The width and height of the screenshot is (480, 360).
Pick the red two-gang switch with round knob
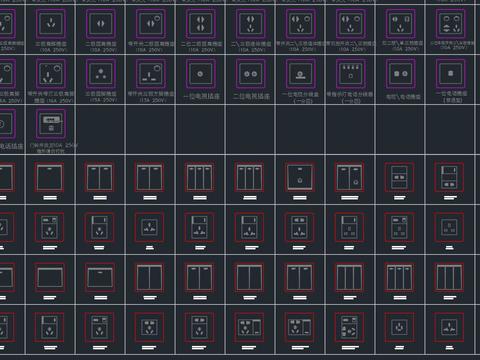[350, 177]
